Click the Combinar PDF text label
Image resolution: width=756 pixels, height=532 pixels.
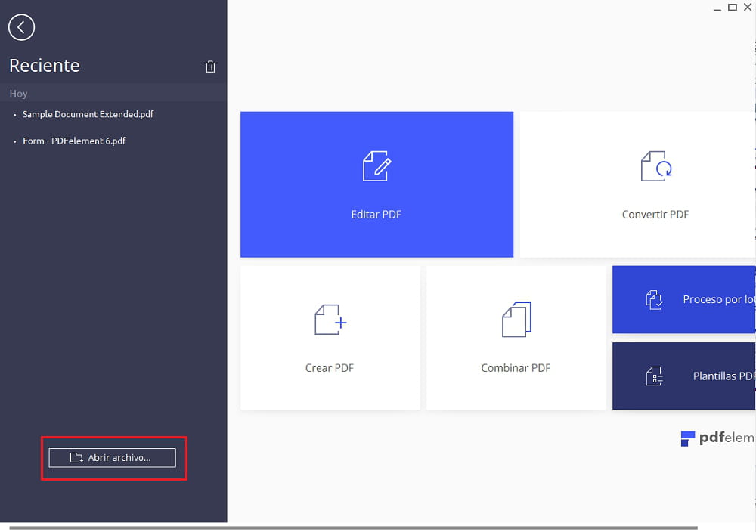click(x=516, y=368)
